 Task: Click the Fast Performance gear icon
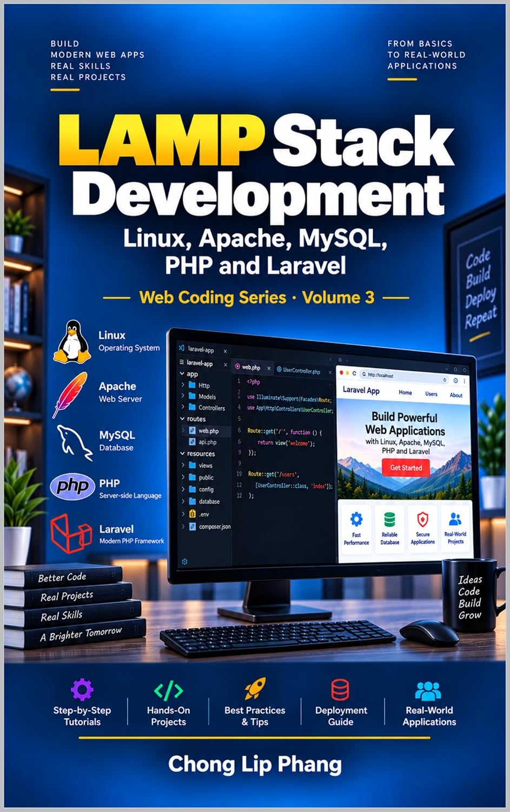pyautogui.click(x=356, y=519)
